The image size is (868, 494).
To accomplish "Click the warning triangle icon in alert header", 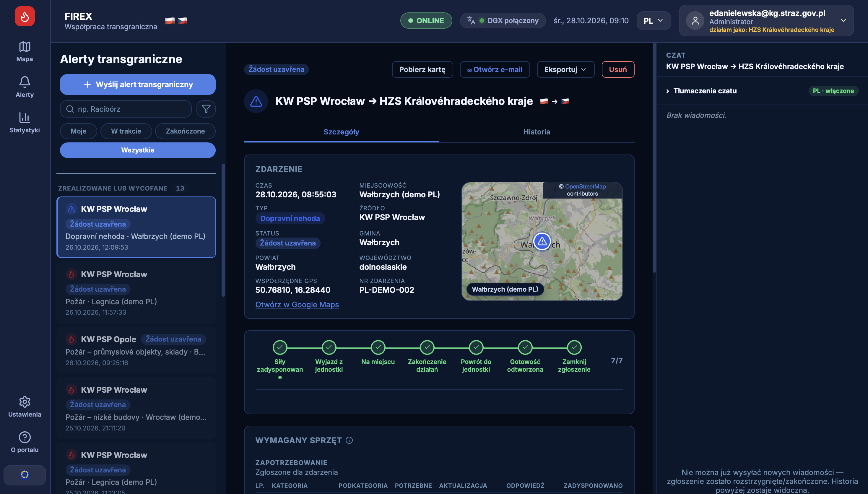I will [256, 101].
